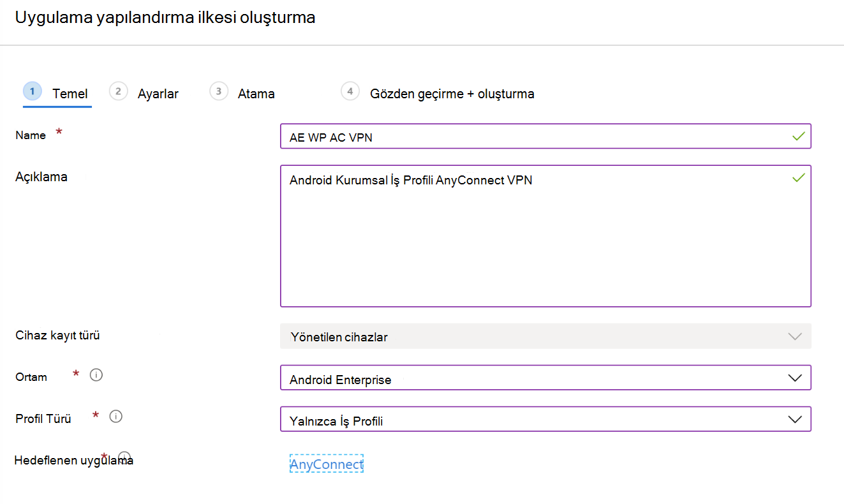The image size is (844, 504).
Task: Click the Profil Türü chevron arrow
Action: [795, 419]
